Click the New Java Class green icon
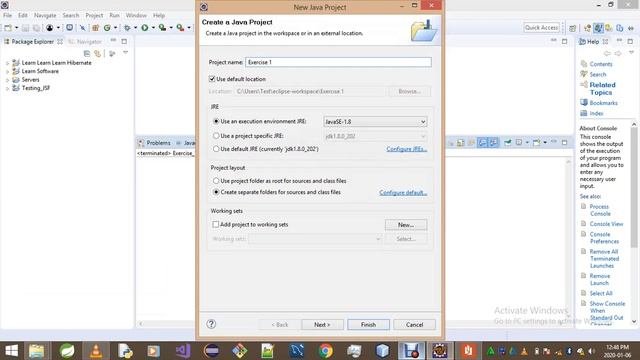640x360 pixels. click(107, 28)
